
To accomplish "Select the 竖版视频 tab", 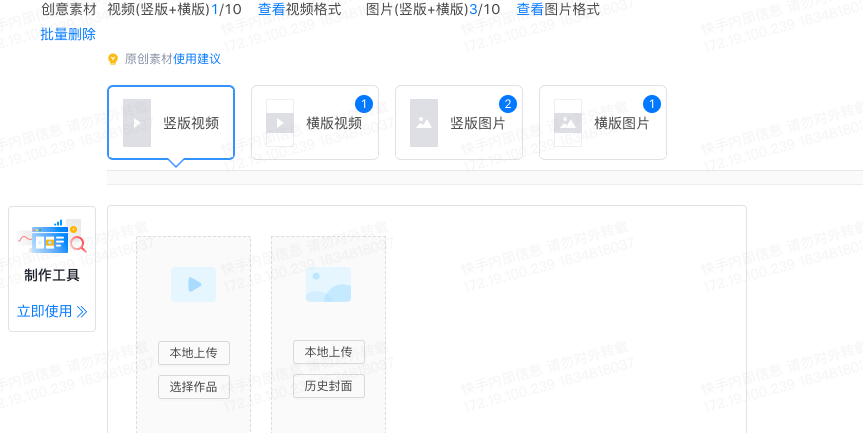I will coord(171,122).
